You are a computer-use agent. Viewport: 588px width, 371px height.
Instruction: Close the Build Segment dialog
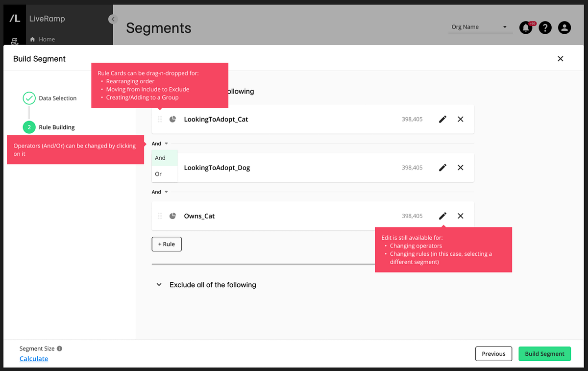[561, 59]
